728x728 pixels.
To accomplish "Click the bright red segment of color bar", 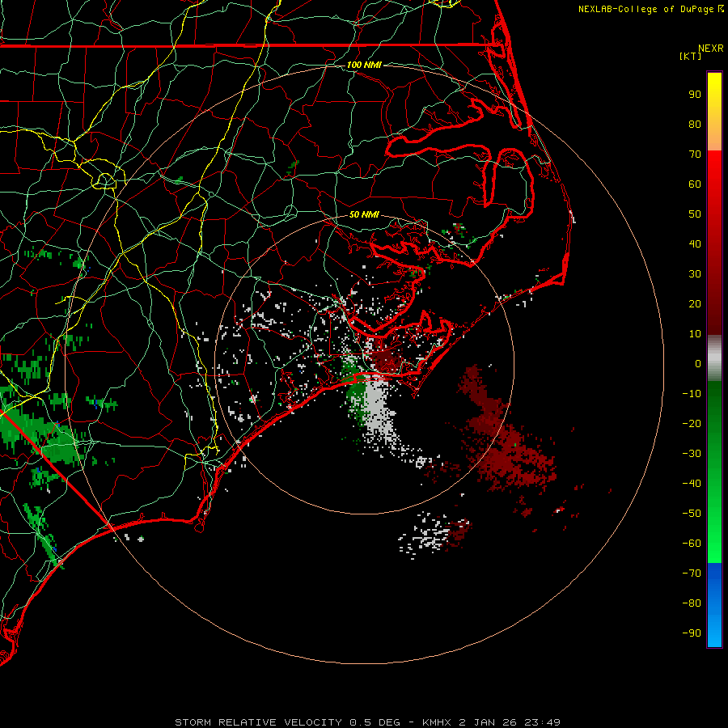I will coord(714,243).
